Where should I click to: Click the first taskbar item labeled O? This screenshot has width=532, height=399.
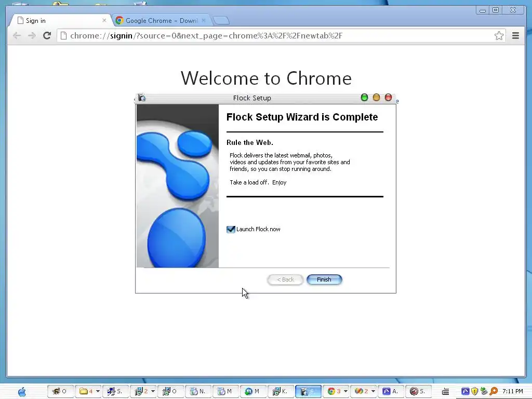coord(60,391)
